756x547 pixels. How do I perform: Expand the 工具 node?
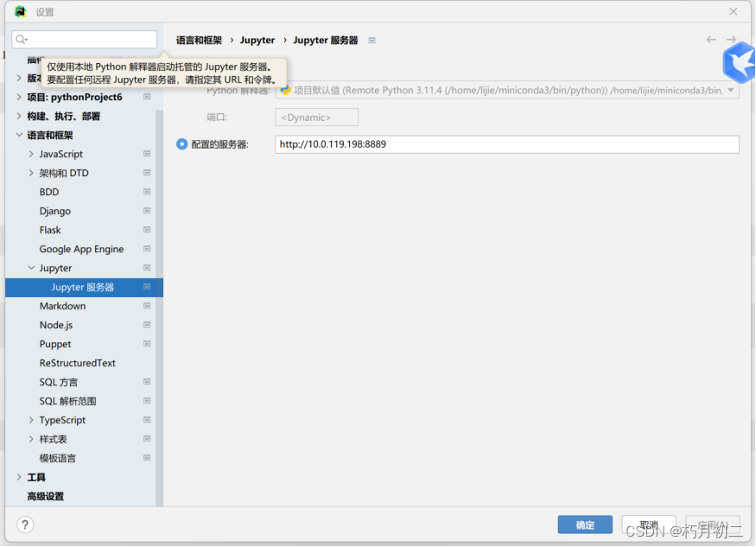[19, 477]
